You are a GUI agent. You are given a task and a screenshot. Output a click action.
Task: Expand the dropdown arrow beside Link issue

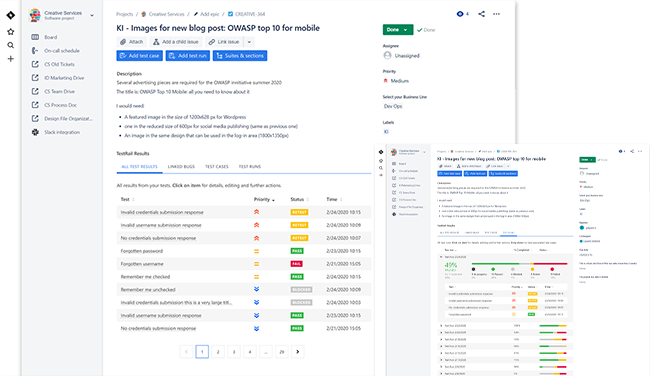coord(249,42)
